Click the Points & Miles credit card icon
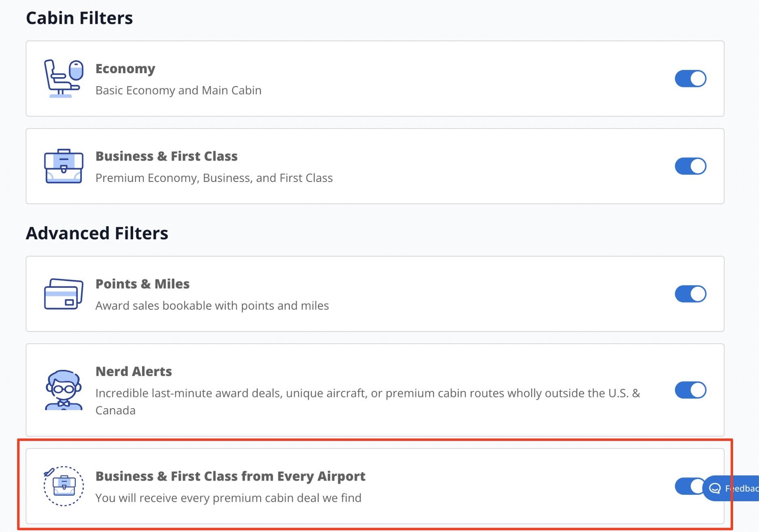This screenshot has height=532, width=759. 64,294
